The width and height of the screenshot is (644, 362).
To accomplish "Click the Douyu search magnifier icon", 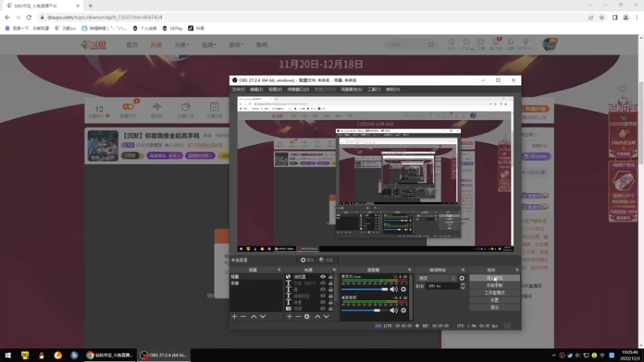I will (431, 44).
